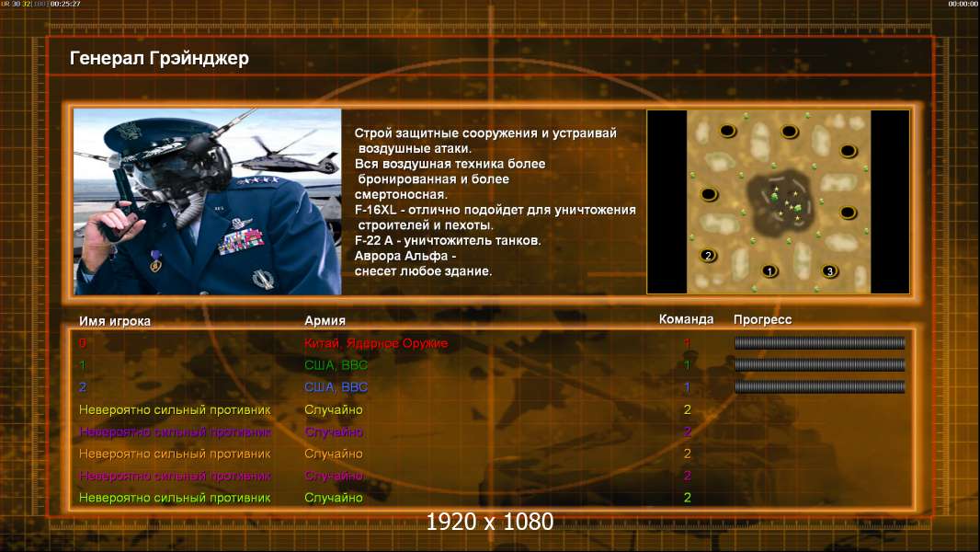Click the General Granger portrait image
This screenshot has height=552, width=980.
coord(208,201)
